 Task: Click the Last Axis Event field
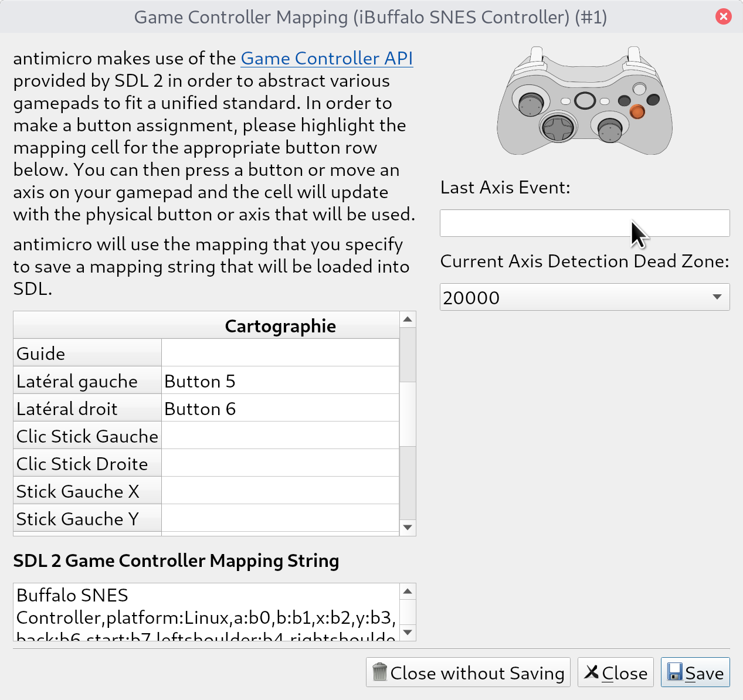click(585, 223)
